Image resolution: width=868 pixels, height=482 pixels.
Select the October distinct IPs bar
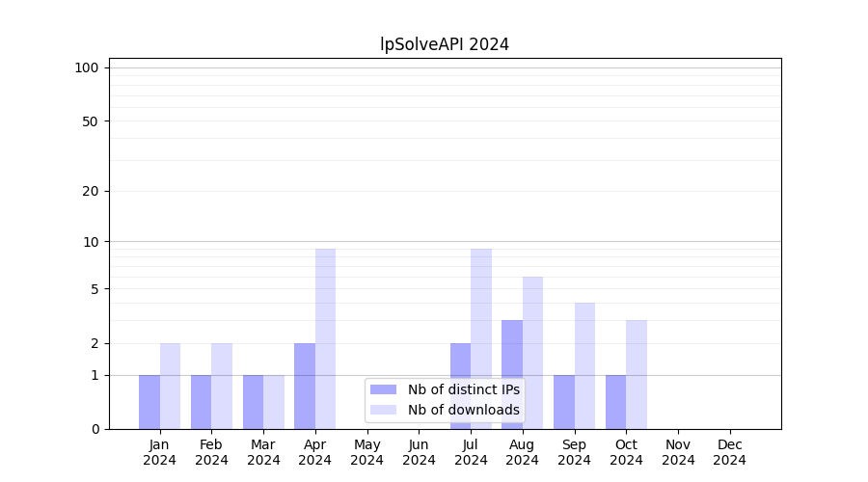click(x=615, y=402)
